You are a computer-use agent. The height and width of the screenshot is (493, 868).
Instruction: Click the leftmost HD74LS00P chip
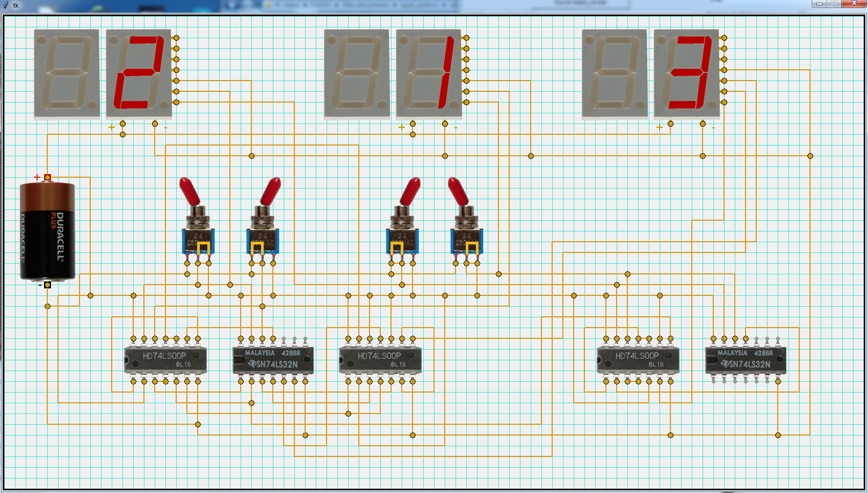click(165, 360)
